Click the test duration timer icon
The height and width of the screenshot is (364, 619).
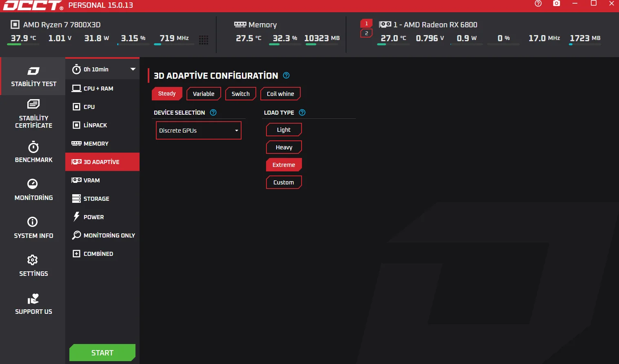(x=76, y=69)
